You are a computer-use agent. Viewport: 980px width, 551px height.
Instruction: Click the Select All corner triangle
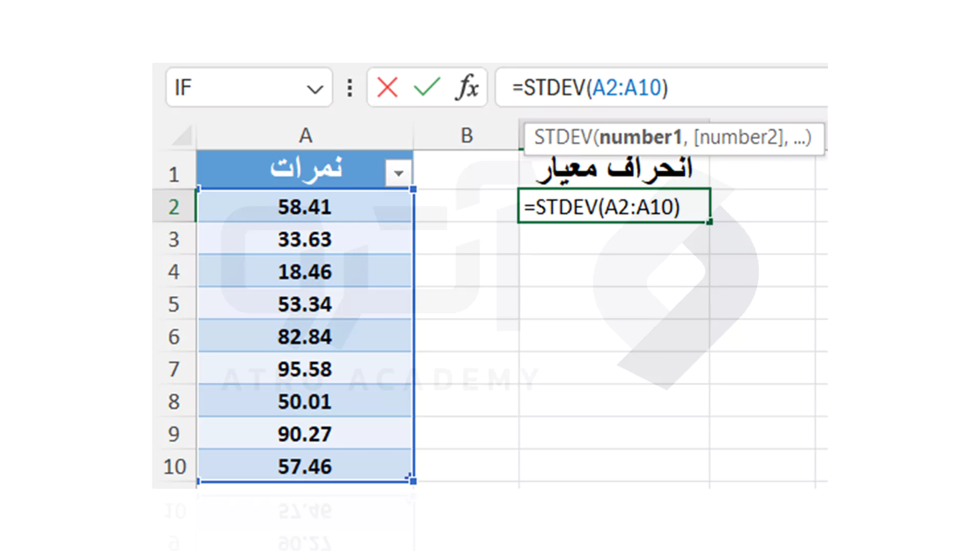pos(182,136)
